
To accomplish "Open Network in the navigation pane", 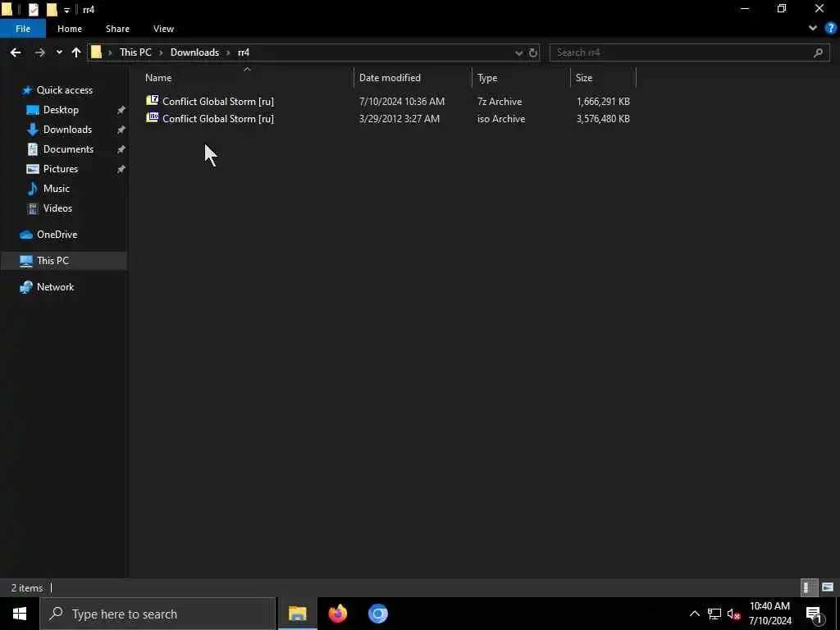I will coord(55,287).
